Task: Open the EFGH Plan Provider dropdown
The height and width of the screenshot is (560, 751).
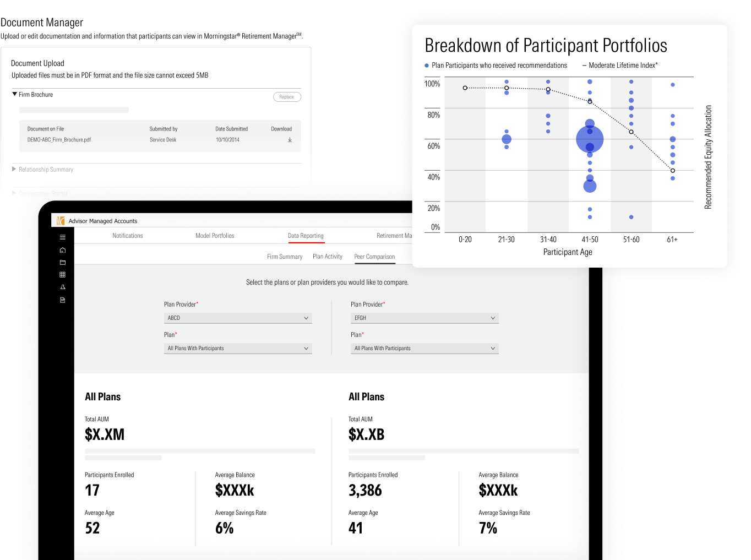Action: click(x=425, y=318)
